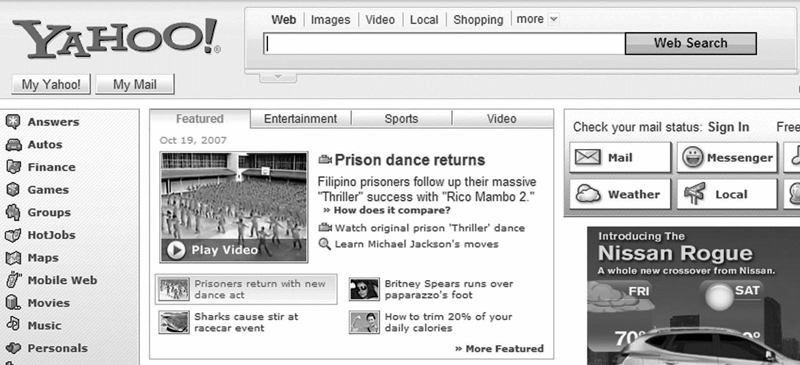Image resolution: width=800 pixels, height=365 pixels.
Task: Click thumbnail beside Sharks cause stir story
Action: point(174,322)
